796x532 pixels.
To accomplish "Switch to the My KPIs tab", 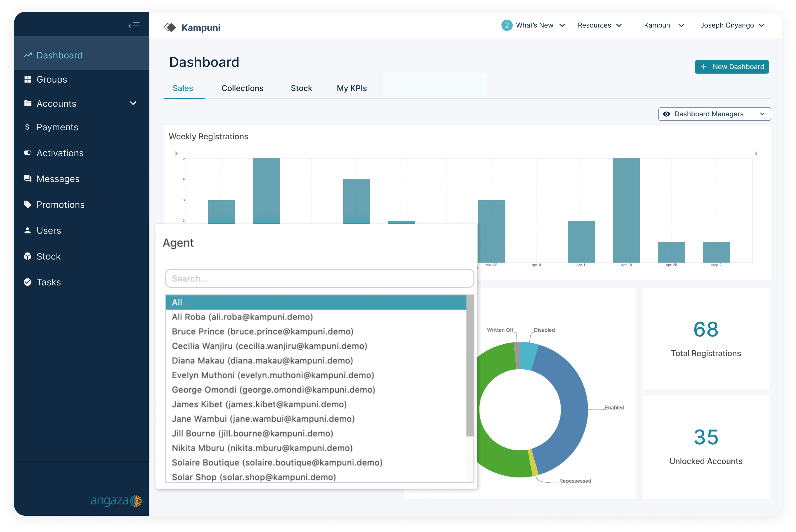I will point(351,88).
